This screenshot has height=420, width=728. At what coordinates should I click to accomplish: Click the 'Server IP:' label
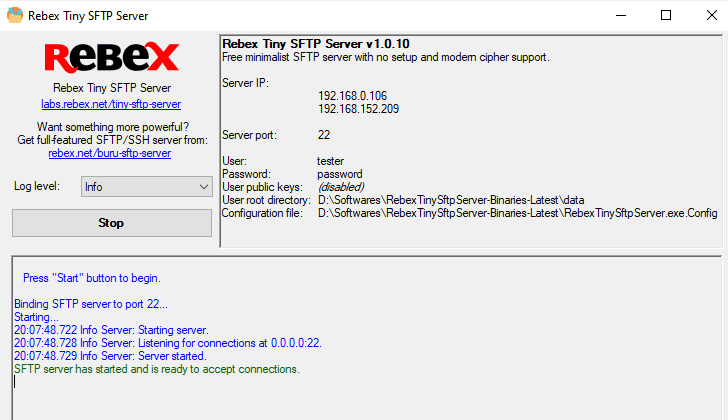pos(245,83)
